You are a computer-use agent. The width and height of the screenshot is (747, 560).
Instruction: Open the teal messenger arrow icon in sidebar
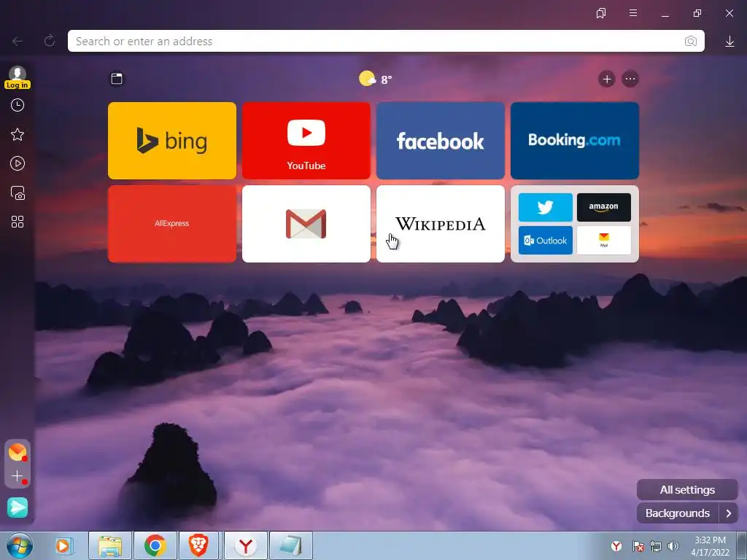coord(18,507)
